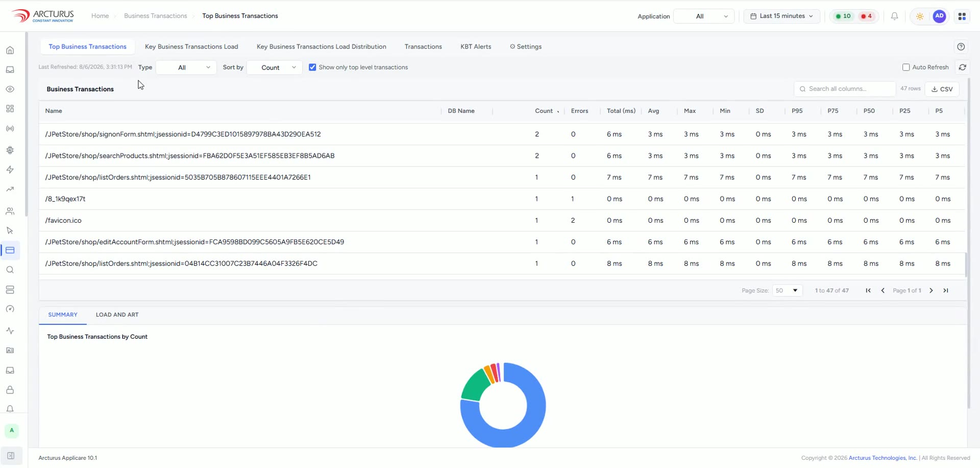Click the green donut chart segment

pyautogui.click(x=475, y=386)
